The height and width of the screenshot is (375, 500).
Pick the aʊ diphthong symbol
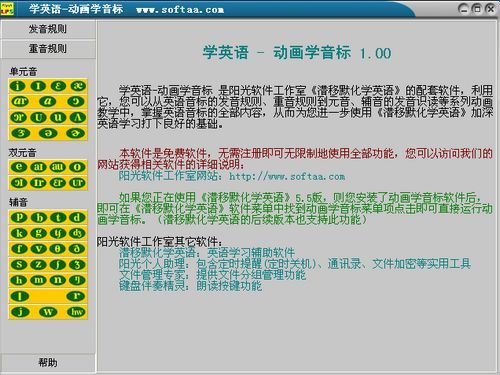point(58,167)
